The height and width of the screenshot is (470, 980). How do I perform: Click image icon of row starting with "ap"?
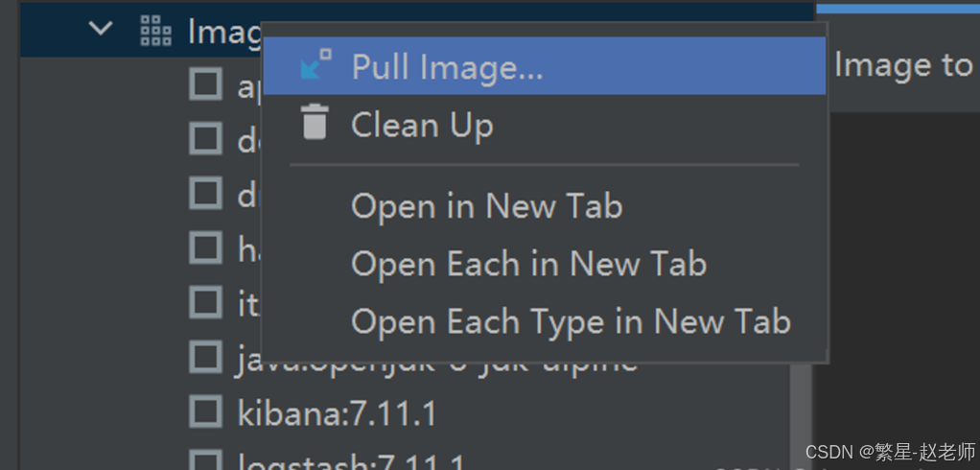[x=205, y=84]
